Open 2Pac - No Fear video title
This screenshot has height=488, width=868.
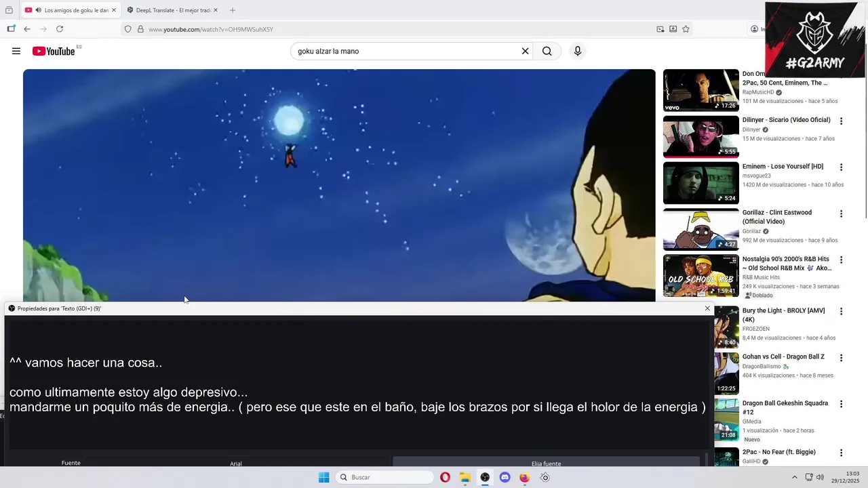778,452
